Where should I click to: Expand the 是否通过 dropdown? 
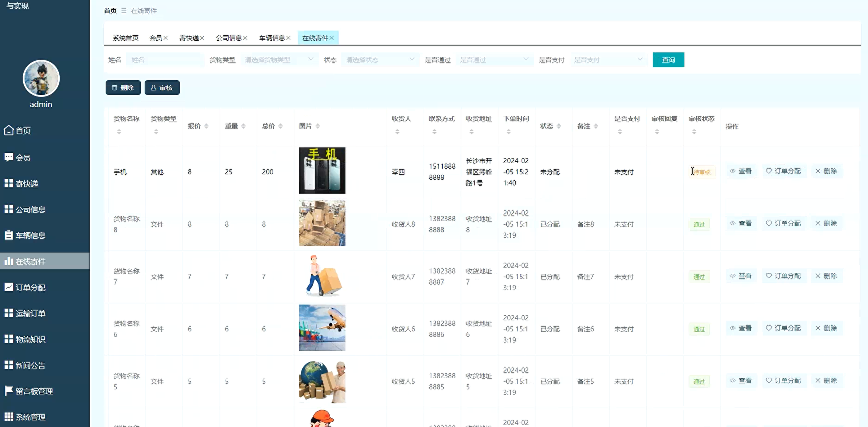point(495,60)
